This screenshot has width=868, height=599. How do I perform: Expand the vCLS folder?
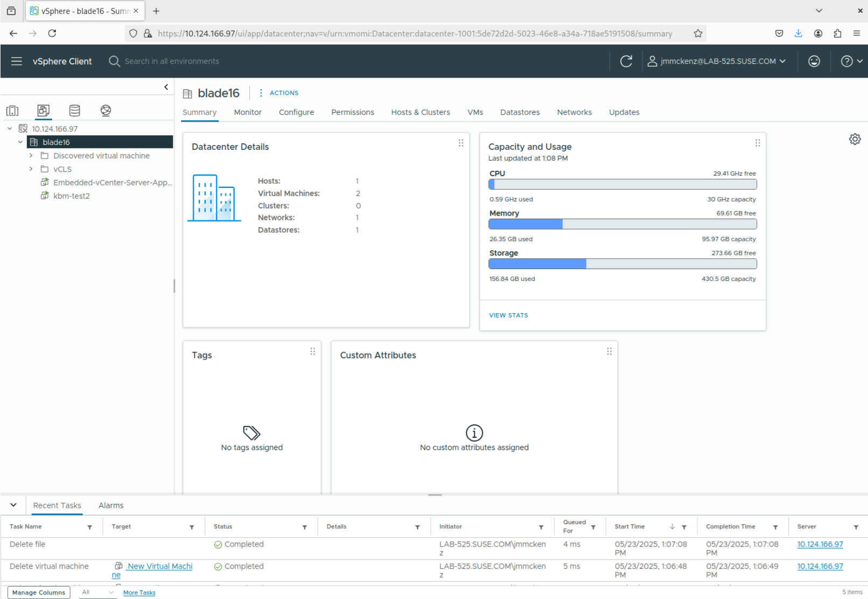pyautogui.click(x=31, y=169)
